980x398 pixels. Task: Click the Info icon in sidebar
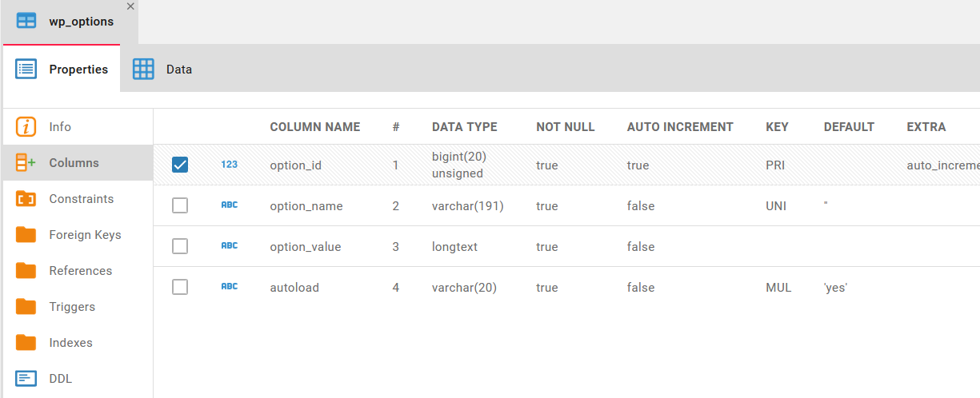26,127
